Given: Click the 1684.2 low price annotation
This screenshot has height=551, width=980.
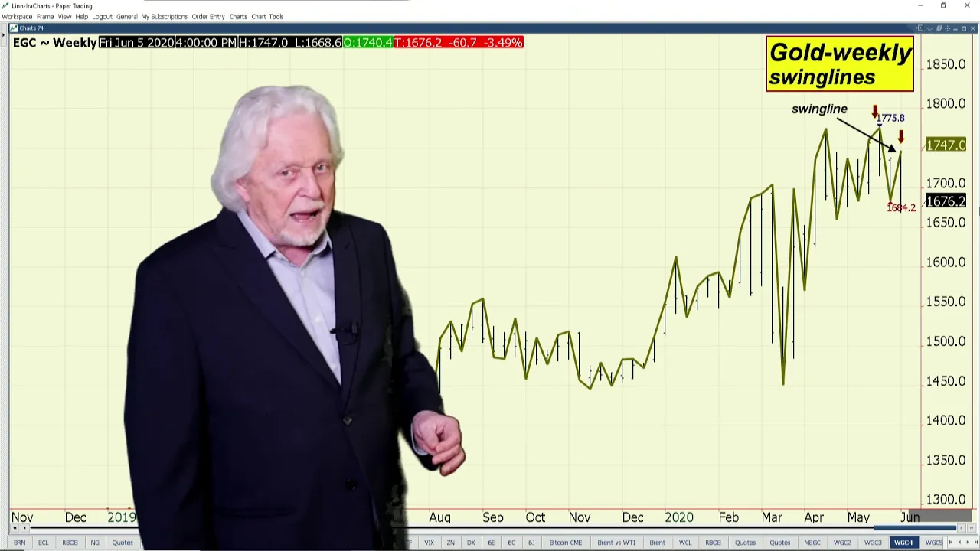Looking at the screenshot, I should (x=901, y=207).
